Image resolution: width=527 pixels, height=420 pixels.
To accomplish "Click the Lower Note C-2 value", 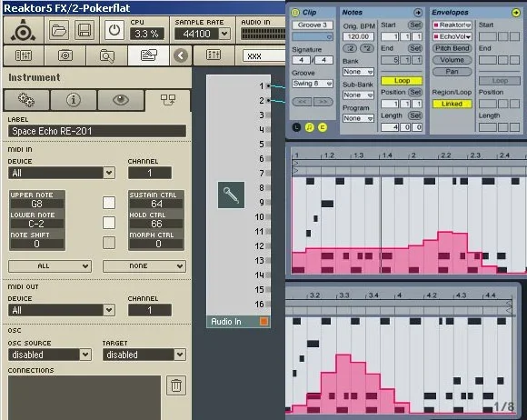I will (36, 224).
